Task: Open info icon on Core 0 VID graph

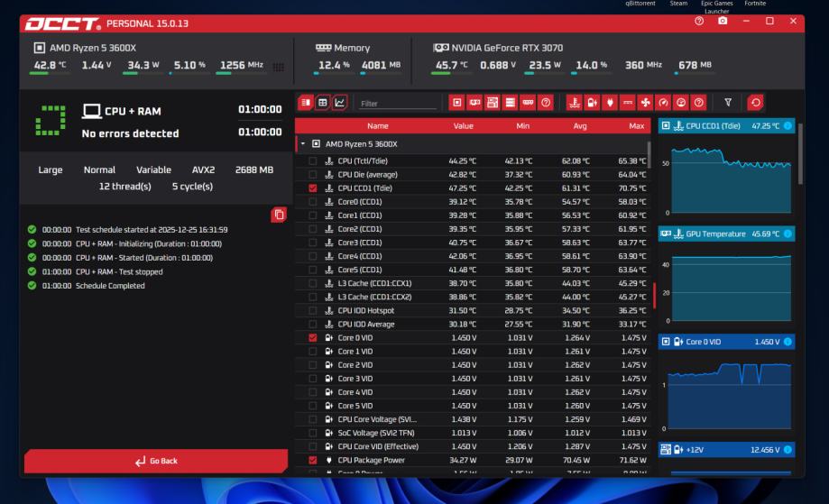Action: pyautogui.click(x=788, y=342)
